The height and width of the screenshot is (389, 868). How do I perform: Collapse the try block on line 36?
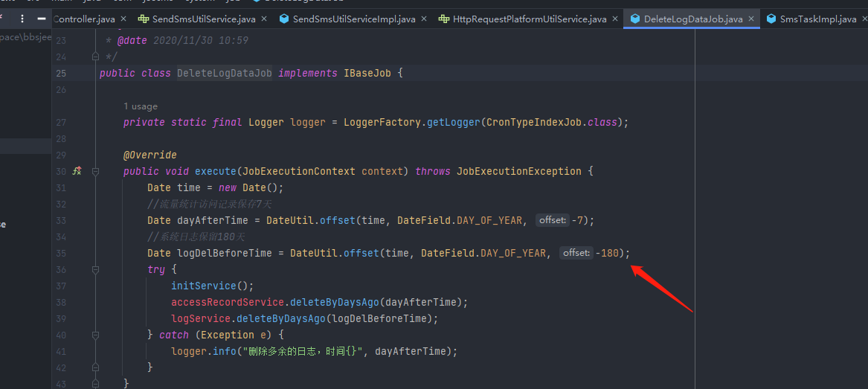pyautogui.click(x=95, y=269)
